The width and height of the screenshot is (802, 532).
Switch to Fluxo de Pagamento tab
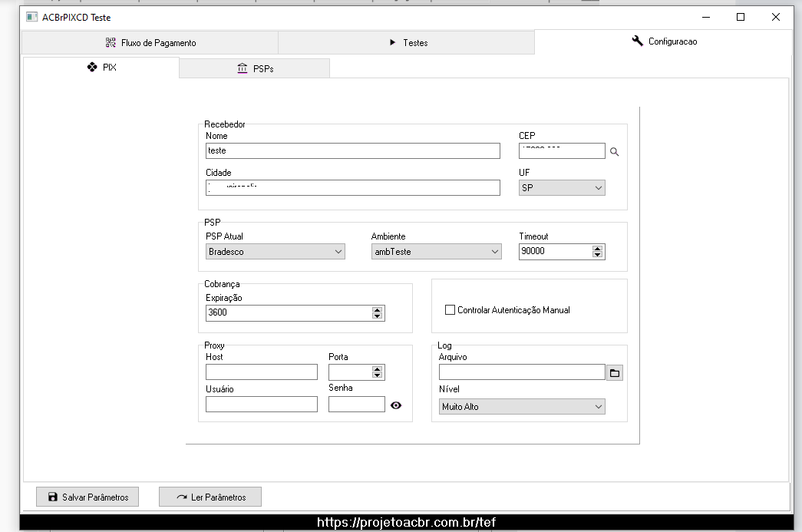point(150,43)
